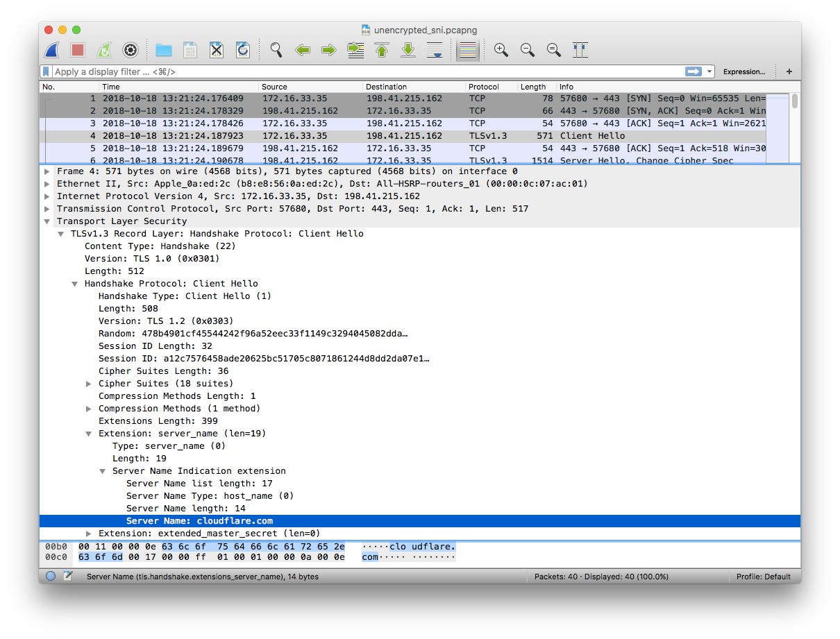Close this capture file icon
The width and height of the screenshot is (840, 639).
click(x=217, y=50)
